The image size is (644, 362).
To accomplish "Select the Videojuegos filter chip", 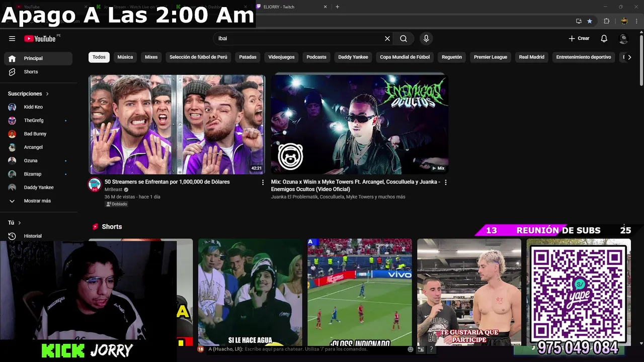I will click(x=281, y=57).
